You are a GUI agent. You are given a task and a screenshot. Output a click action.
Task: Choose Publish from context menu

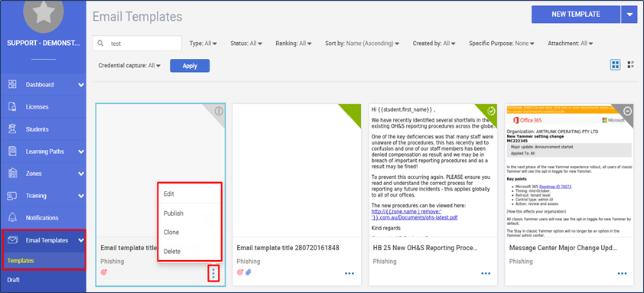tap(174, 213)
